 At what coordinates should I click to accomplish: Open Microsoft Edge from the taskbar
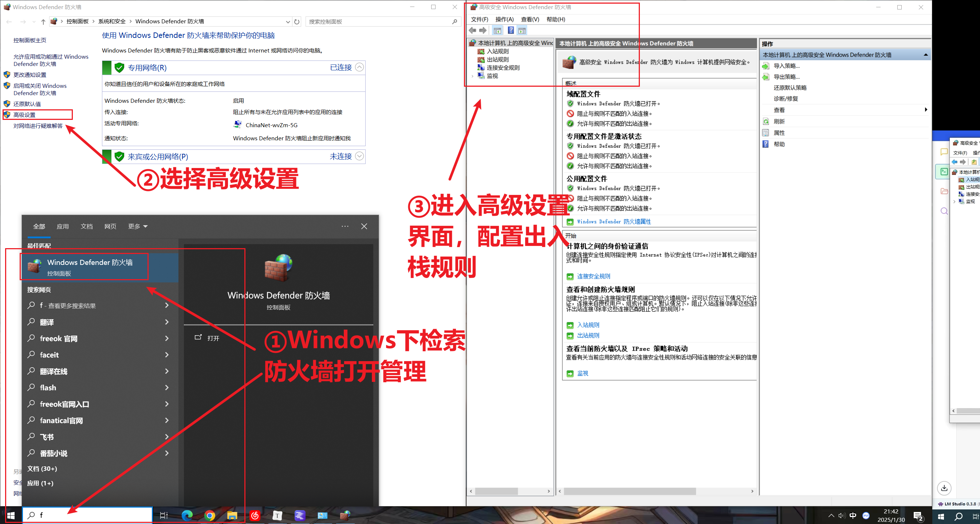tap(187, 515)
